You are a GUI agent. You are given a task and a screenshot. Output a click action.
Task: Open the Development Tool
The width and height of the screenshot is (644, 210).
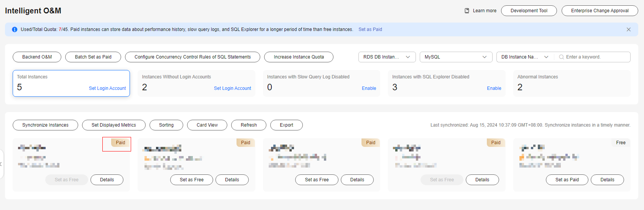point(529,11)
